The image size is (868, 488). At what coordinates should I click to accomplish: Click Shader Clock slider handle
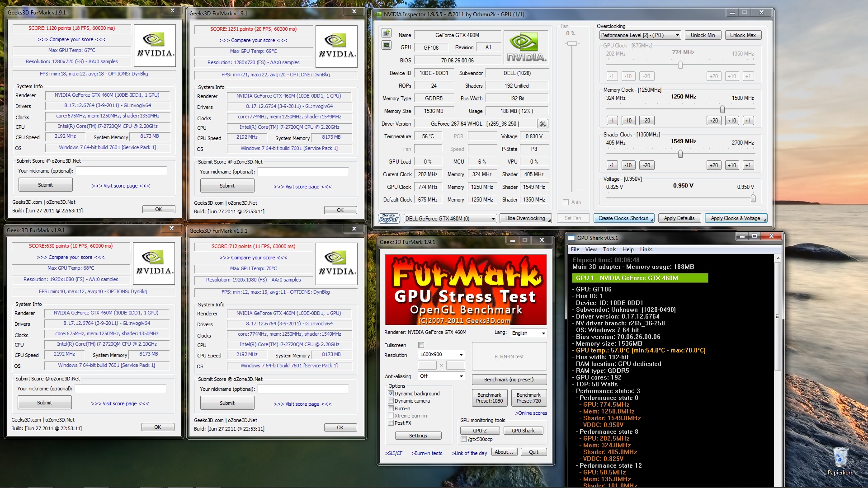click(680, 154)
